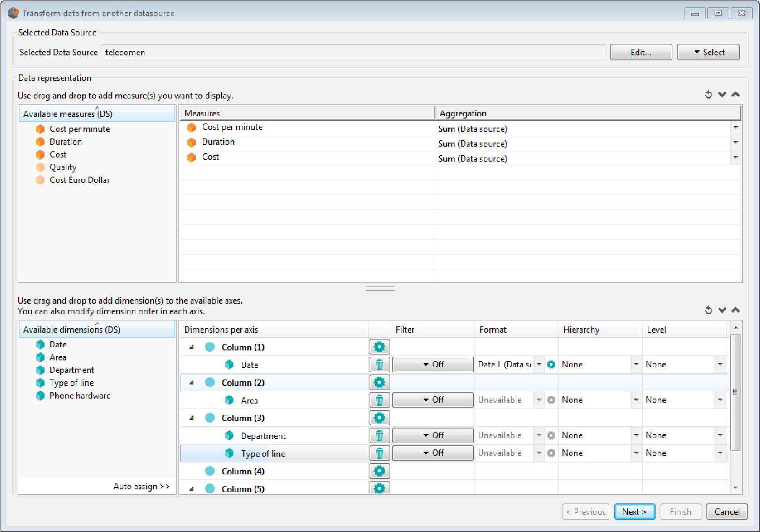Screen dimensions: 760x532
Task: Reset dimensions with the refresh icon
Action: point(708,310)
